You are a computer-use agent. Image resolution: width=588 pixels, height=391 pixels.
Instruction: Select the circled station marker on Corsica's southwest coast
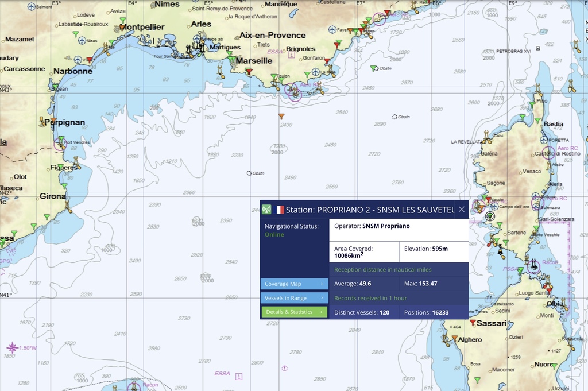[490, 216]
